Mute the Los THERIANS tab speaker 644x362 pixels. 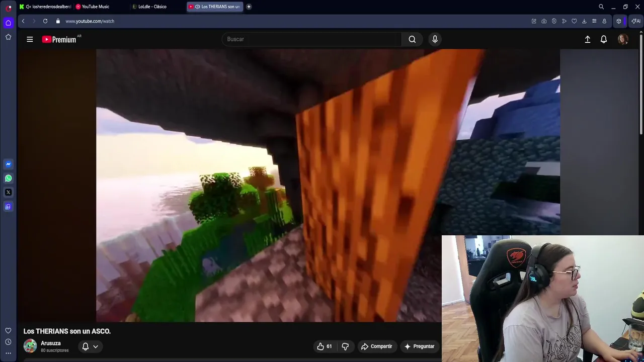coord(197,7)
